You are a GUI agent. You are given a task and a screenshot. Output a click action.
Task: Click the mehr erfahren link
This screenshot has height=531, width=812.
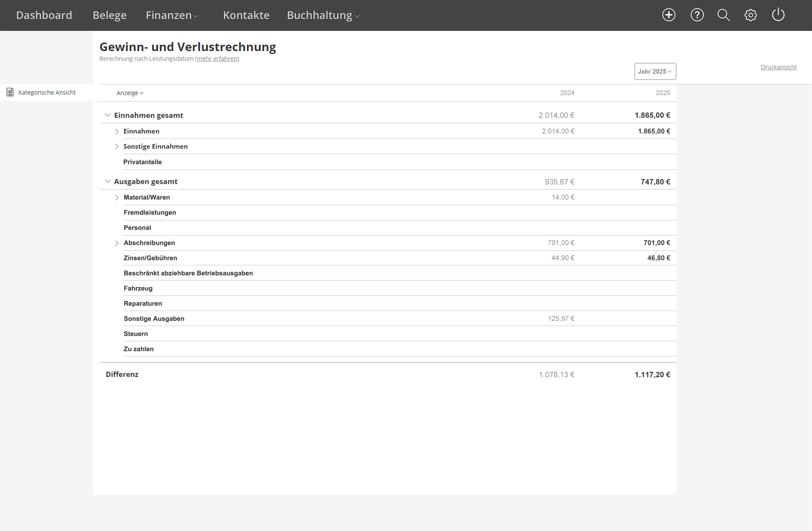(217, 59)
